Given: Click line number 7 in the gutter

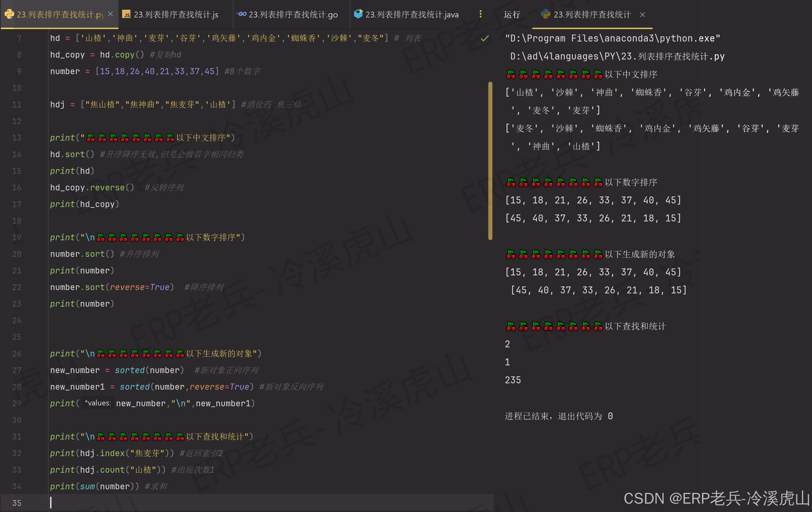Looking at the screenshot, I should click(19, 38).
